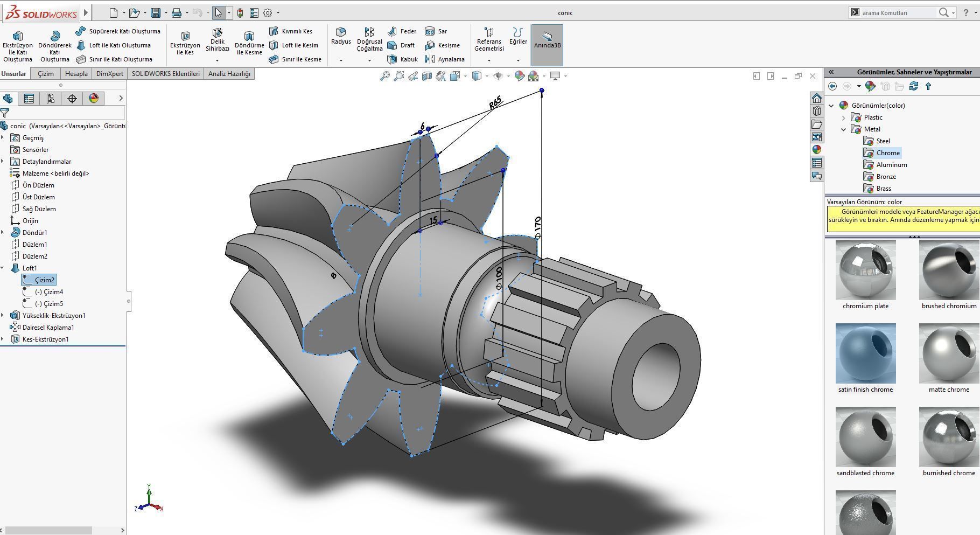Switch to the Çizim tab
The image size is (980, 535).
46,74
